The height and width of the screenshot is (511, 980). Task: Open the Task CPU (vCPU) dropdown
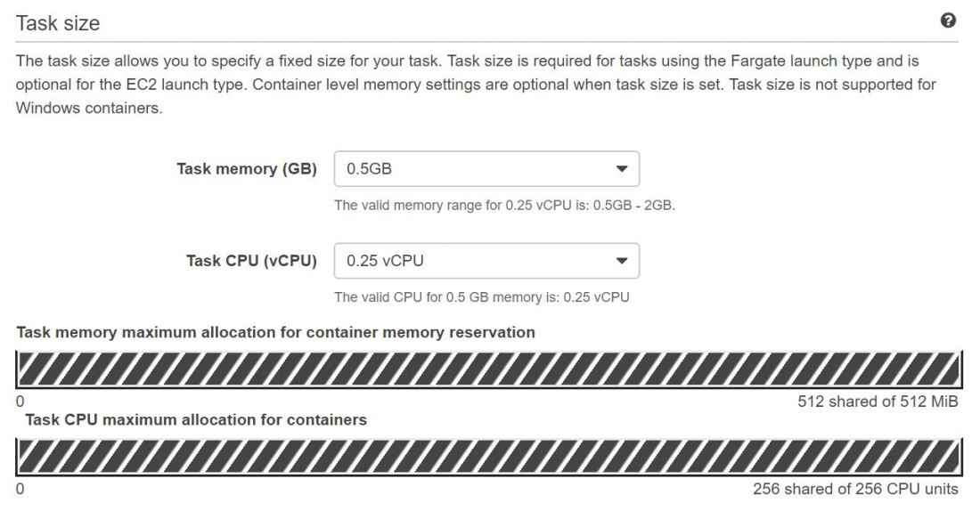tap(486, 261)
